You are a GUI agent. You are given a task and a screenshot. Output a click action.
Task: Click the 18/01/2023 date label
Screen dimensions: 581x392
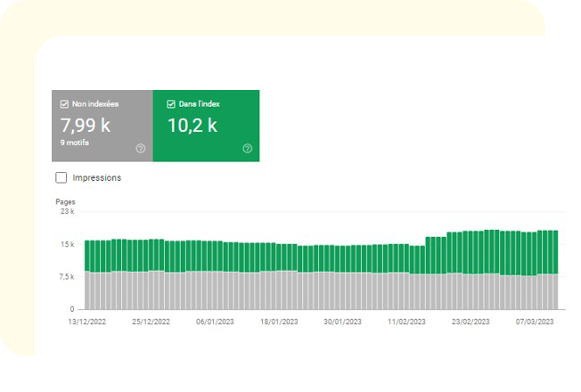tap(278, 322)
